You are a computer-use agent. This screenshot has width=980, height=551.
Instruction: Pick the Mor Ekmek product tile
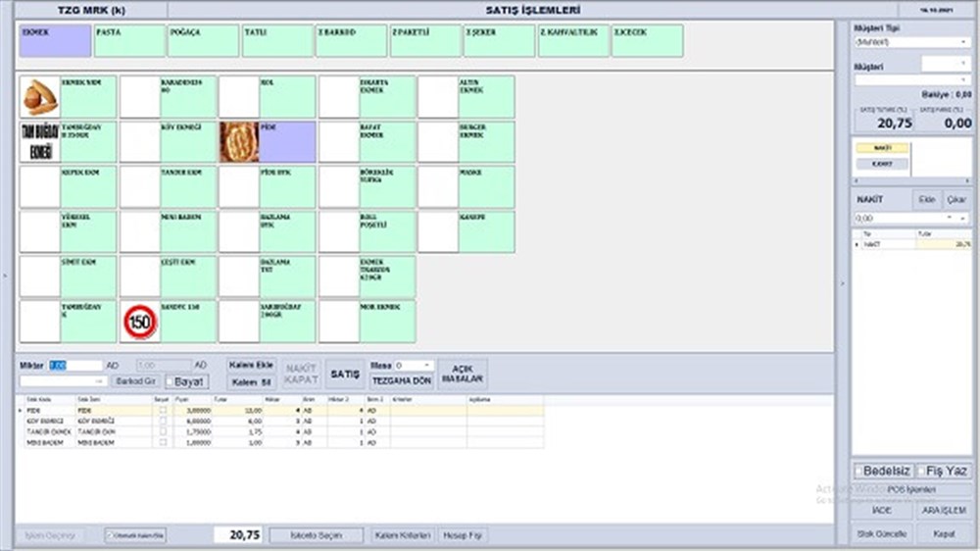click(386, 322)
